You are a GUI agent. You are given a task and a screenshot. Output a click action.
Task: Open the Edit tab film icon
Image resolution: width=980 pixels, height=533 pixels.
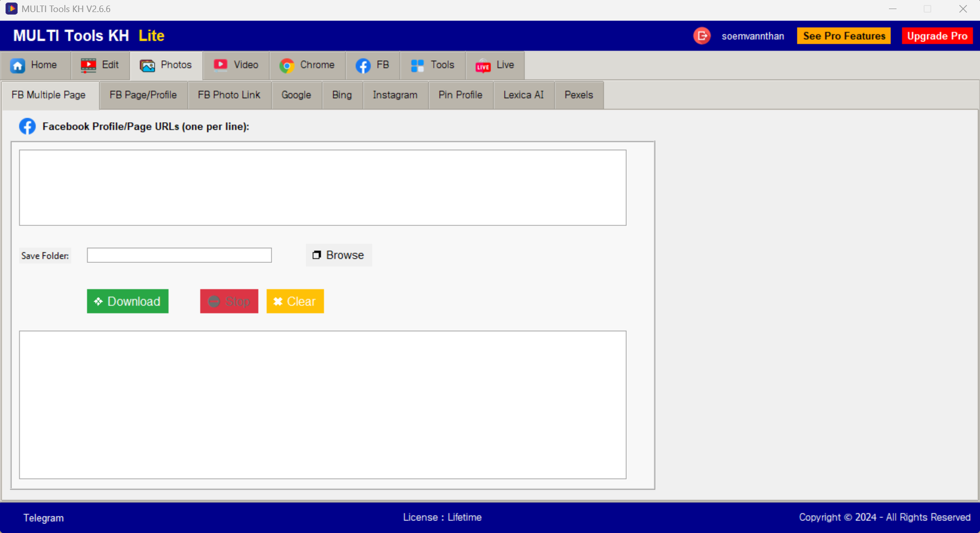(x=89, y=65)
